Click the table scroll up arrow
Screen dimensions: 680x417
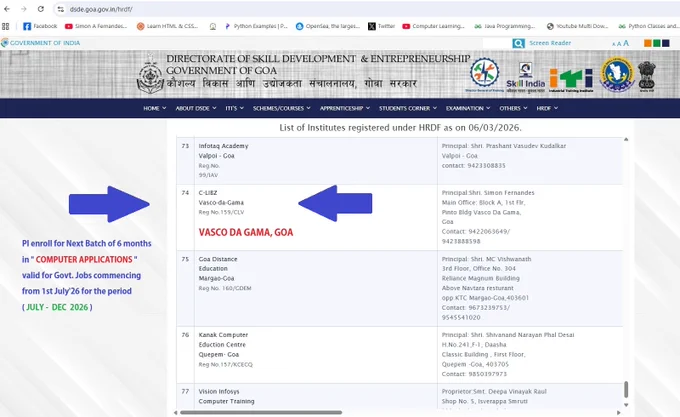626,140
